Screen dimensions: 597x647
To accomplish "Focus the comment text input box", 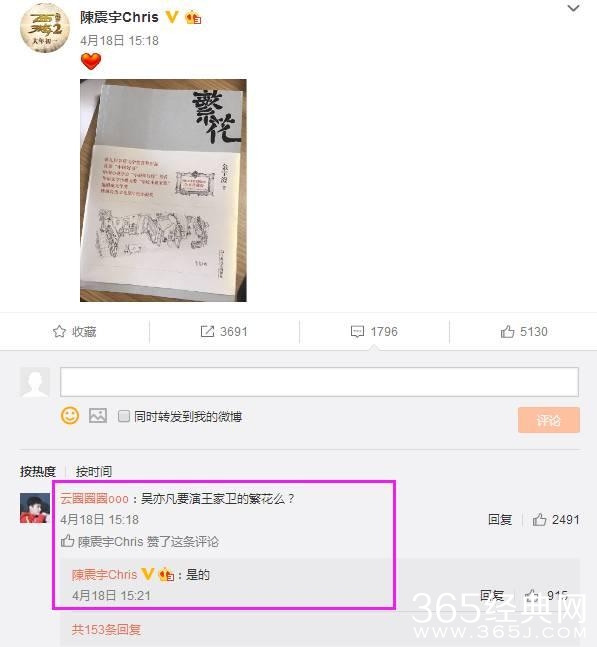I will click(x=319, y=382).
